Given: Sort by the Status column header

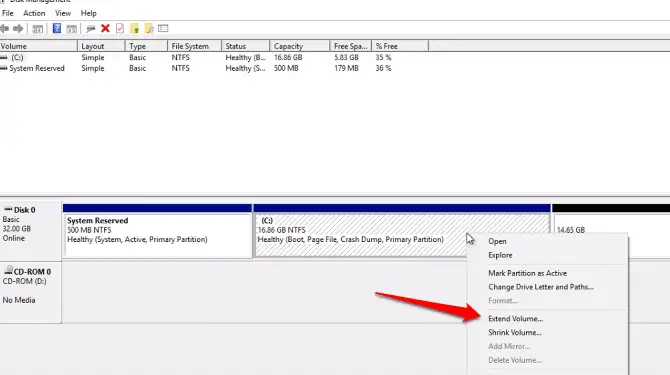Looking at the screenshot, I should [x=246, y=46].
